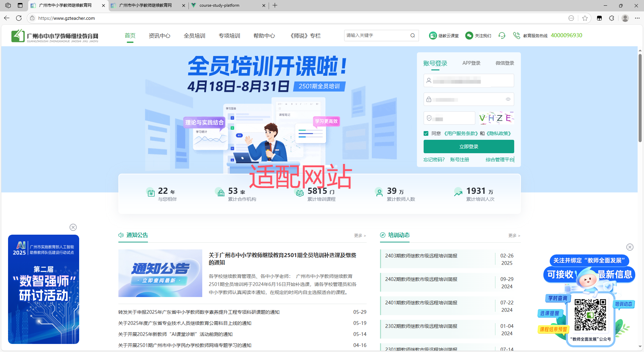644x352 pixels.
Task: Close the first 广州市中小学教师继续教育网 tab
Action: (103, 5)
